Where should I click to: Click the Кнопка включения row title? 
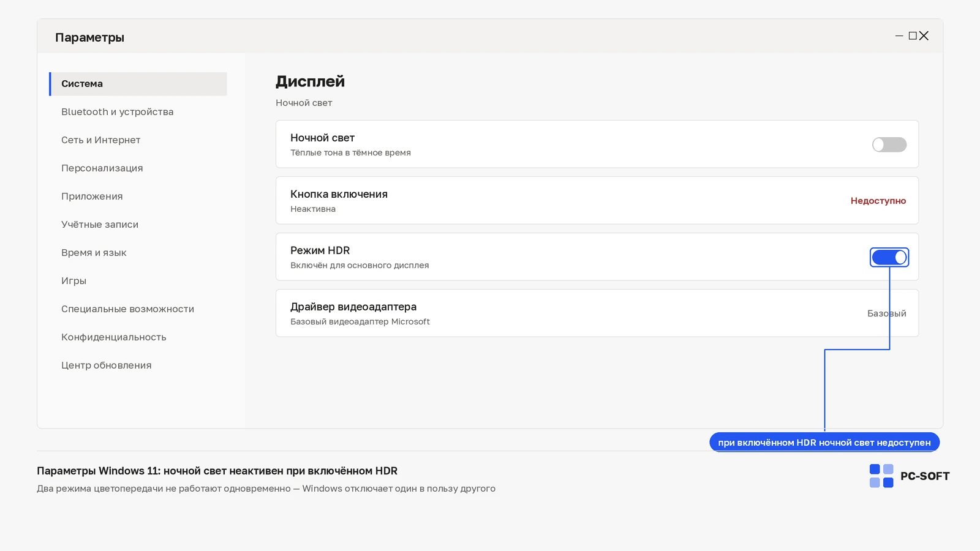pos(339,194)
